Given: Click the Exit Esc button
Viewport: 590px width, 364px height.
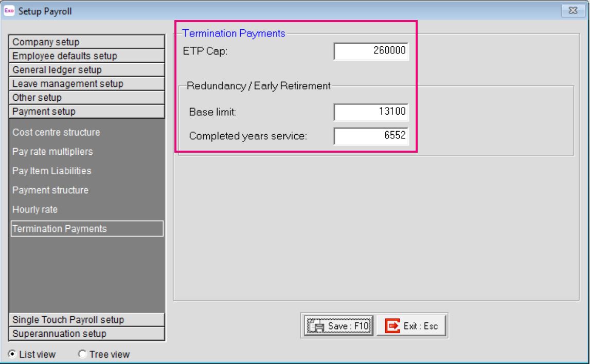Looking at the screenshot, I should coord(412,325).
